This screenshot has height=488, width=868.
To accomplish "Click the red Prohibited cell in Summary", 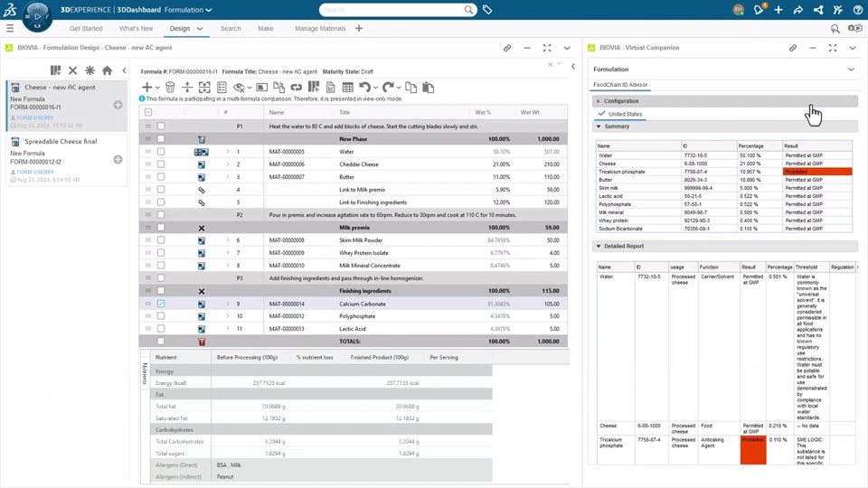I will 817,172.
